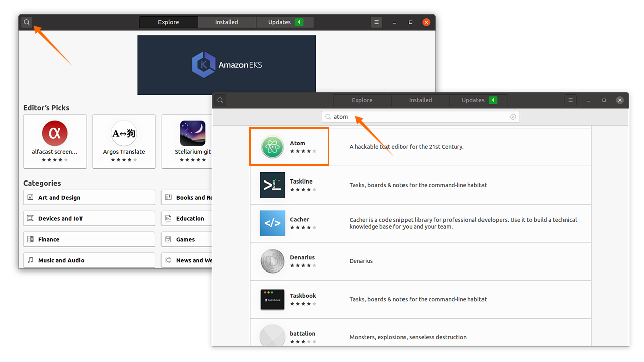Click the Cacher app icon
The width and height of the screenshot is (644, 362).
click(x=272, y=223)
